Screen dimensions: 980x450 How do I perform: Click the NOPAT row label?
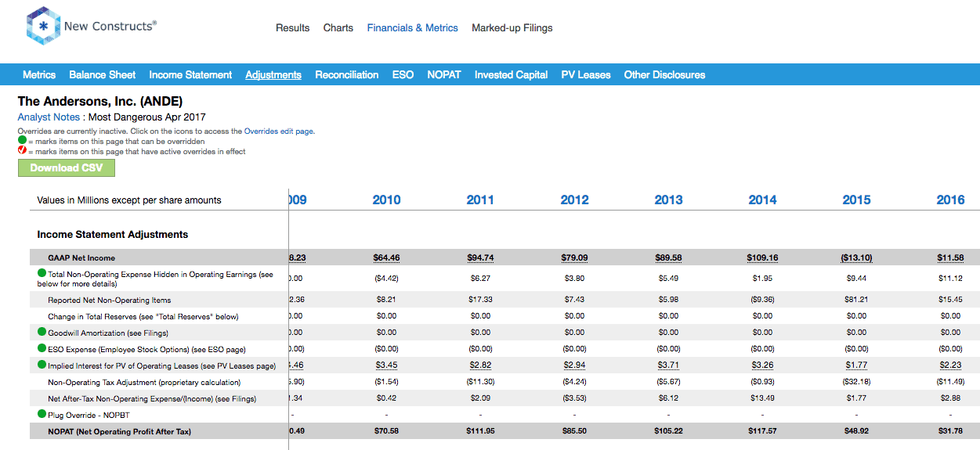pyautogui.click(x=119, y=431)
